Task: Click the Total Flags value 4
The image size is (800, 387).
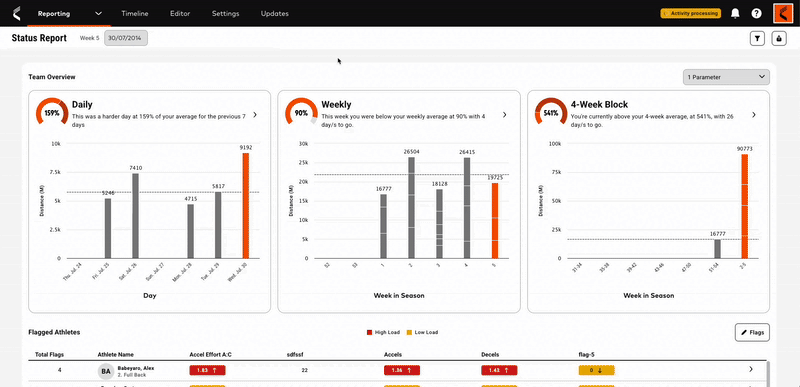Action: pos(60,371)
